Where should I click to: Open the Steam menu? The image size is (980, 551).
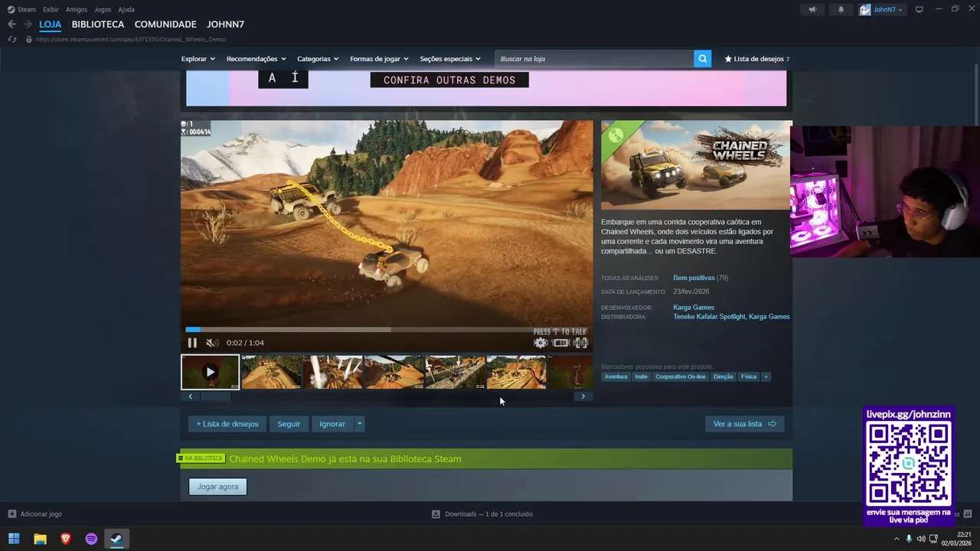pos(21,9)
